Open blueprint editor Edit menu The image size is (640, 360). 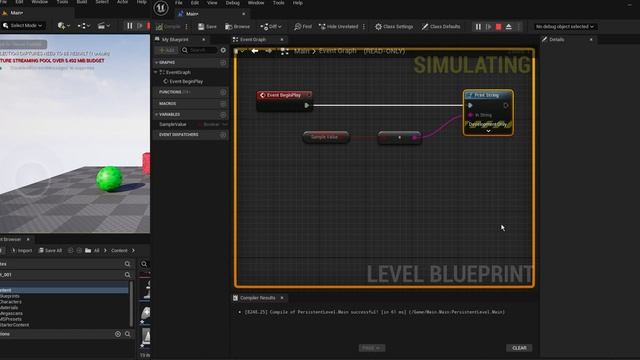coord(195,3)
